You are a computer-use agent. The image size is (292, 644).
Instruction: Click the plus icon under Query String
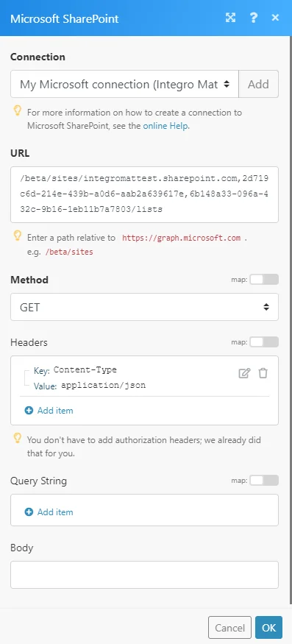29,512
